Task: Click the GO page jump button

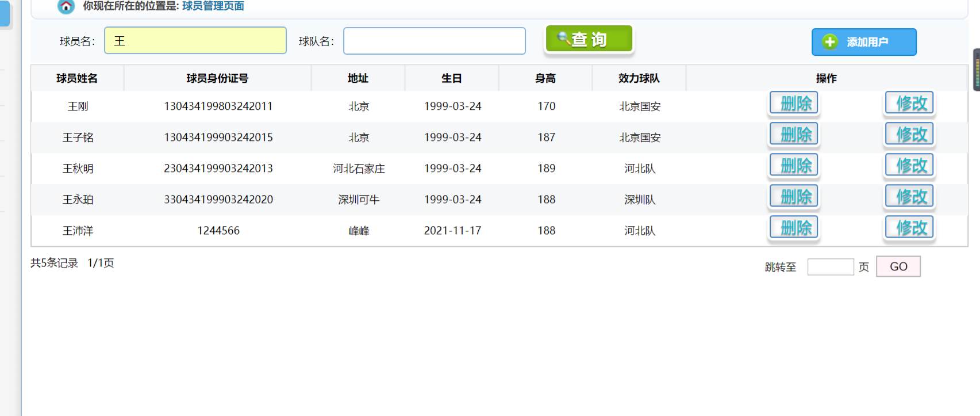Action: [x=898, y=266]
